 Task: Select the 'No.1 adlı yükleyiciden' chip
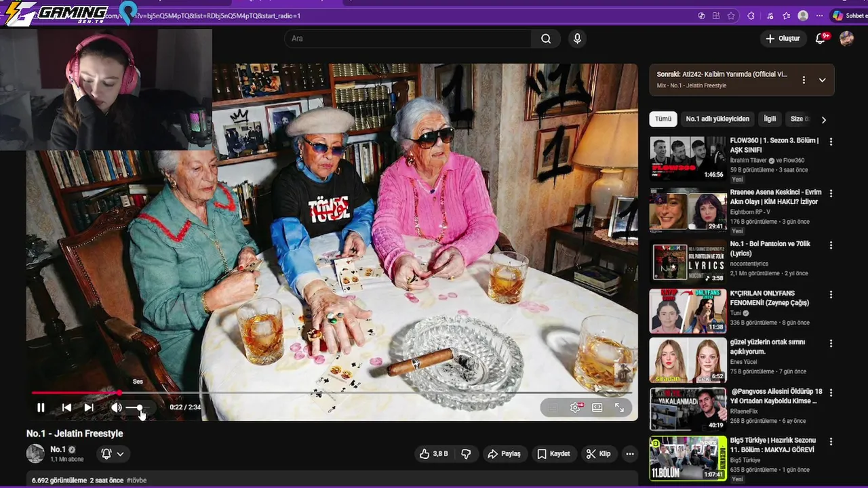click(717, 119)
